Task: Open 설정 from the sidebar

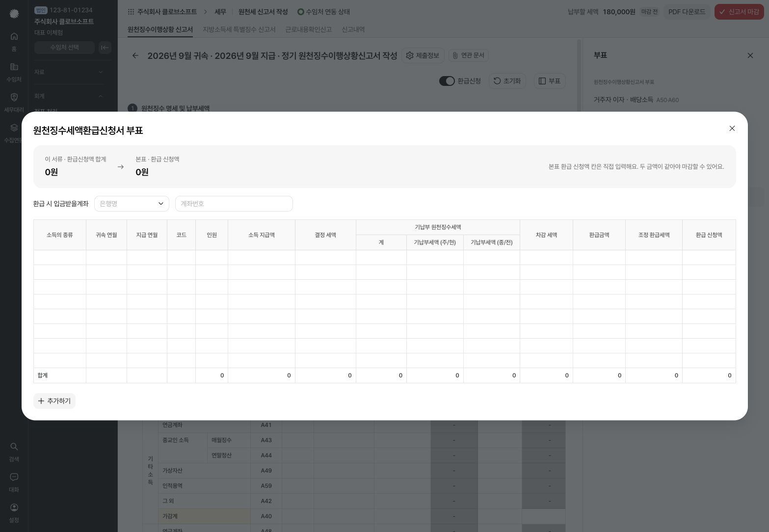Action: 14,512
